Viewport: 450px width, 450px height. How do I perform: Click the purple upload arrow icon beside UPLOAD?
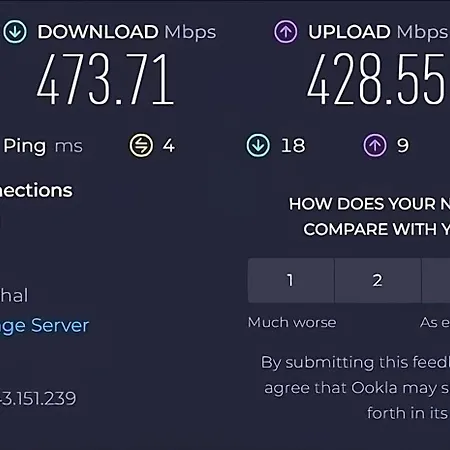(286, 32)
